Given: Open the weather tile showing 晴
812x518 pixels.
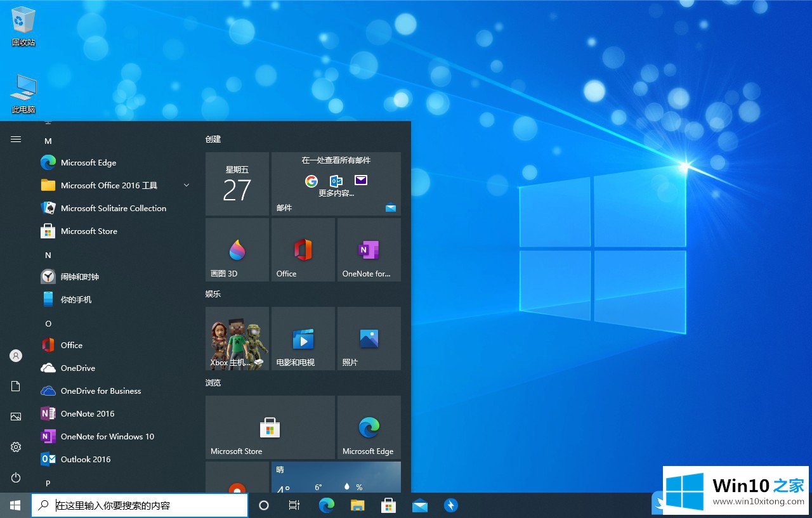Looking at the screenshot, I should tap(336, 477).
